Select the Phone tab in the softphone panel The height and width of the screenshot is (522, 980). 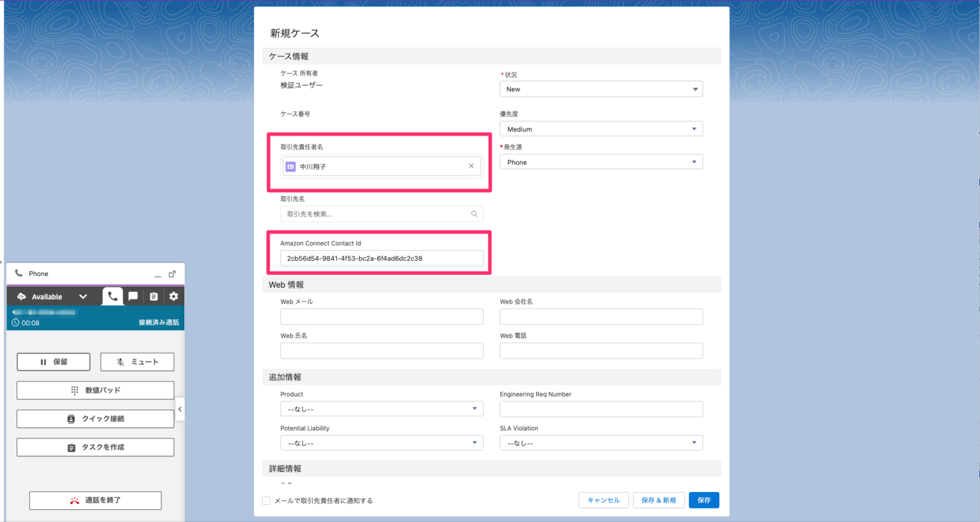(112, 295)
